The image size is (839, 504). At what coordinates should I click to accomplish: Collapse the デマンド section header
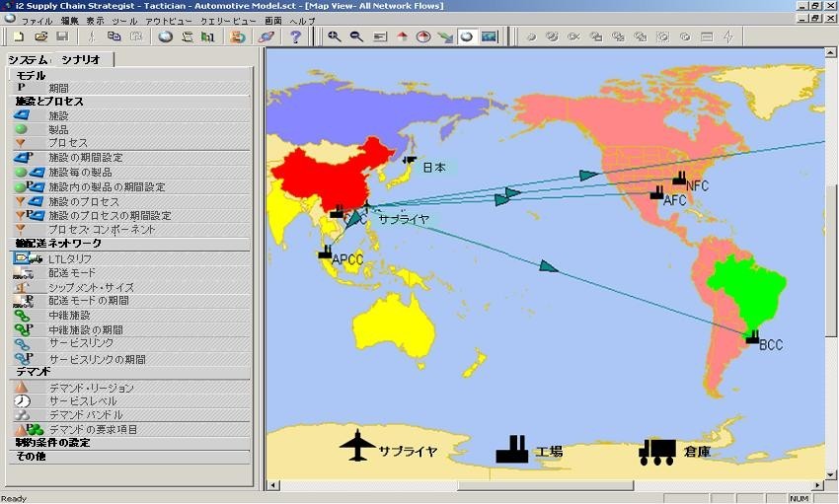point(33,372)
